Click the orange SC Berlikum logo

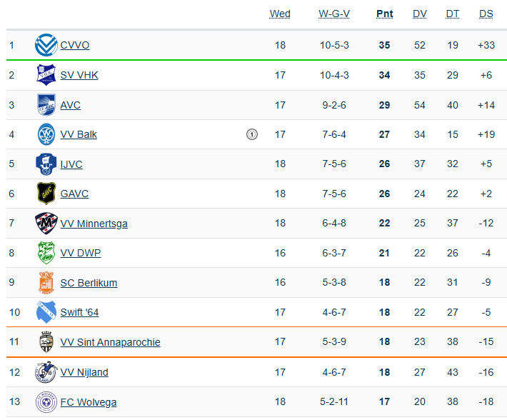coord(46,283)
